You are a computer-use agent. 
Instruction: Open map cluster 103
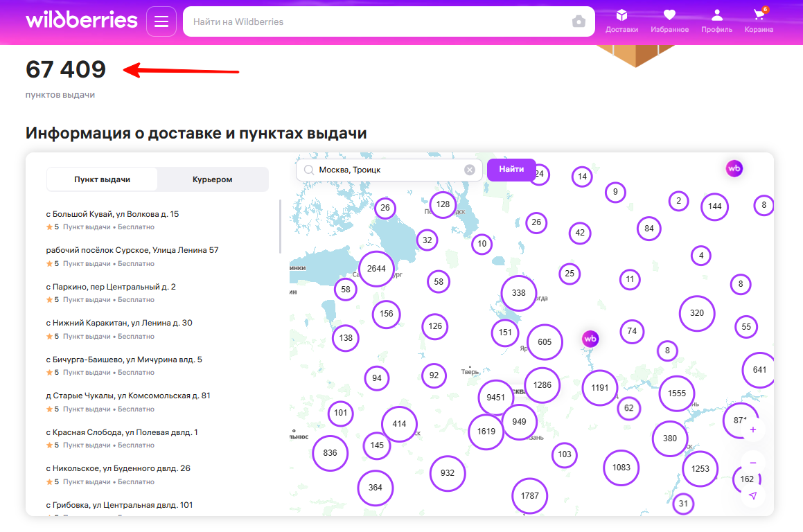point(565,454)
